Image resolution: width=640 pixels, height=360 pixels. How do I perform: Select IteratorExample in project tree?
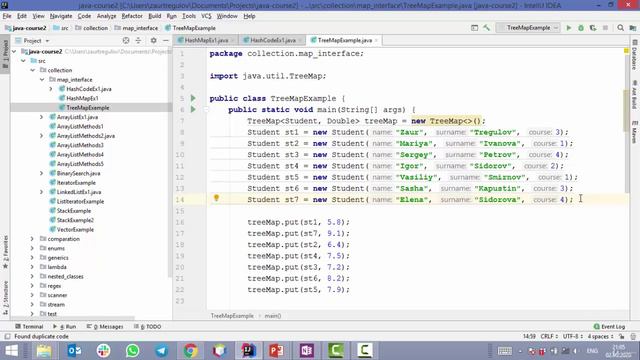[x=76, y=182]
